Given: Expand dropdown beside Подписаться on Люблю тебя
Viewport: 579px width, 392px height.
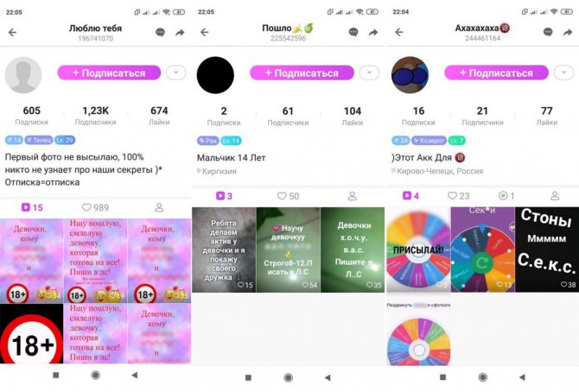Looking at the screenshot, I should [x=176, y=73].
